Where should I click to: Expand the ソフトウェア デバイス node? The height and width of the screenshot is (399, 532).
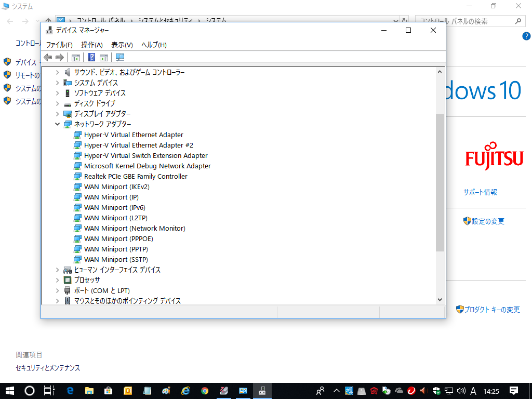[x=57, y=93]
